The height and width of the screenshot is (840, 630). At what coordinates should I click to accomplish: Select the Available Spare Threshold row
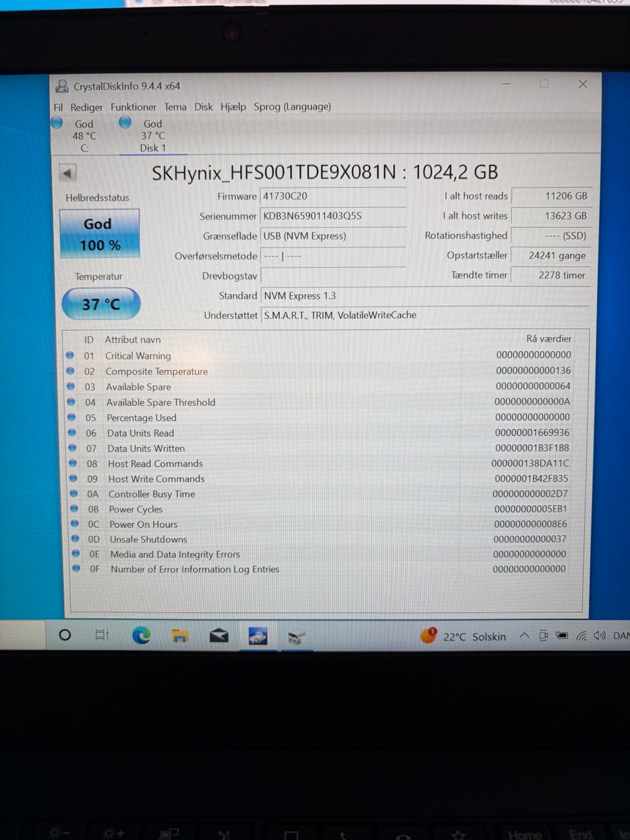pos(320,402)
